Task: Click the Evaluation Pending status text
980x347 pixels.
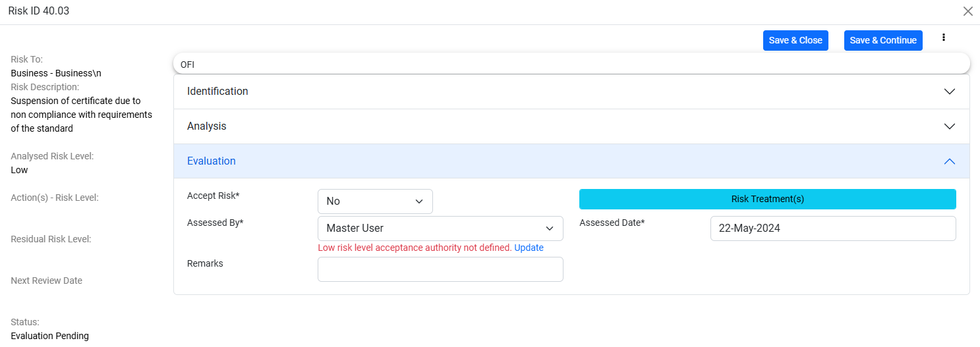Action: 49,336
